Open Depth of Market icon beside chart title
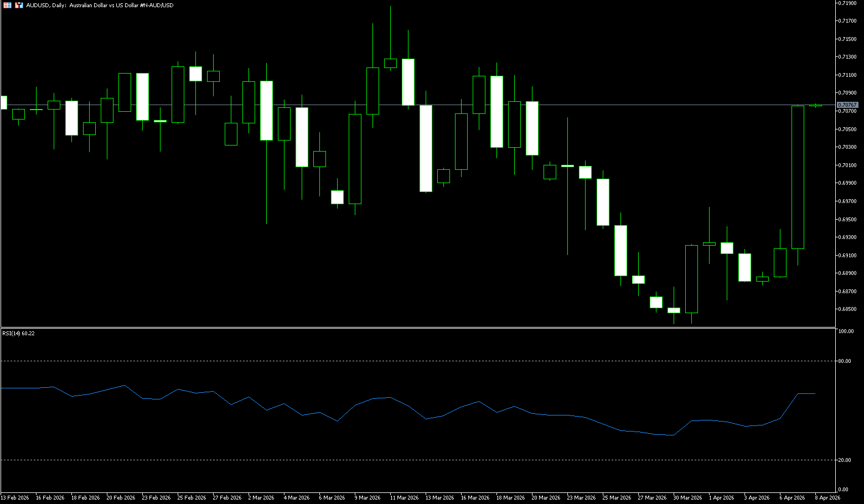The image size is (864, 504). [x=19, y=5]
